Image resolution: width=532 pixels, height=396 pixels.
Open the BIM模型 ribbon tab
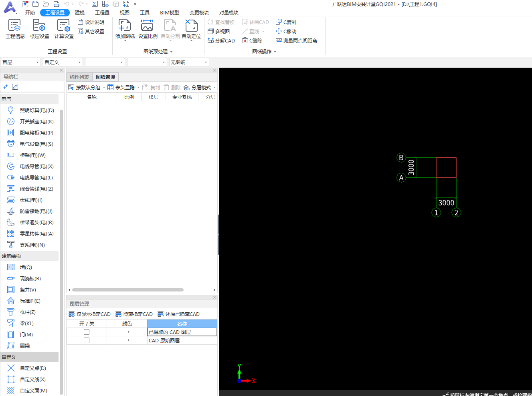(170, 12)
